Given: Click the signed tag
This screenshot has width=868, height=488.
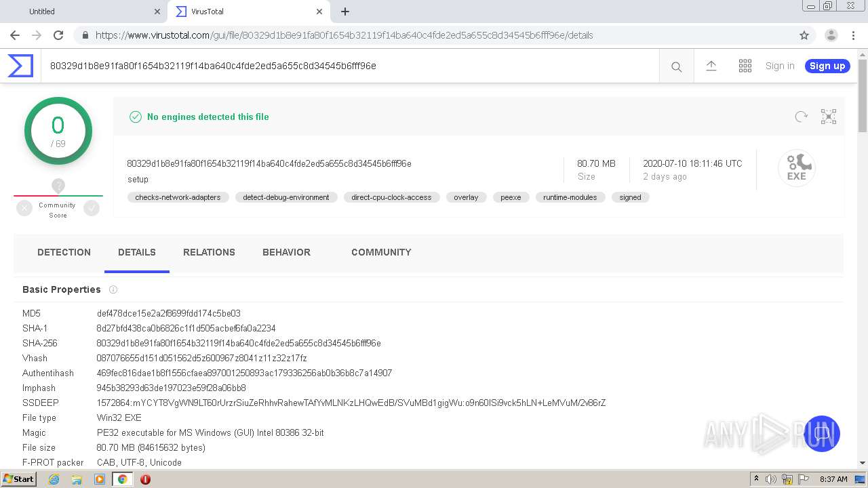Looking at the screenshot, I should pyautogui.click(x=630, y=197).
